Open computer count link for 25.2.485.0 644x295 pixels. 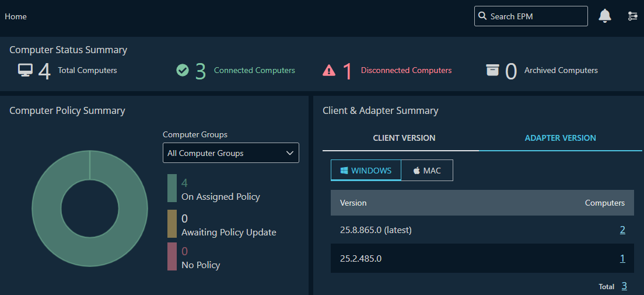click(x=622, y=258)
